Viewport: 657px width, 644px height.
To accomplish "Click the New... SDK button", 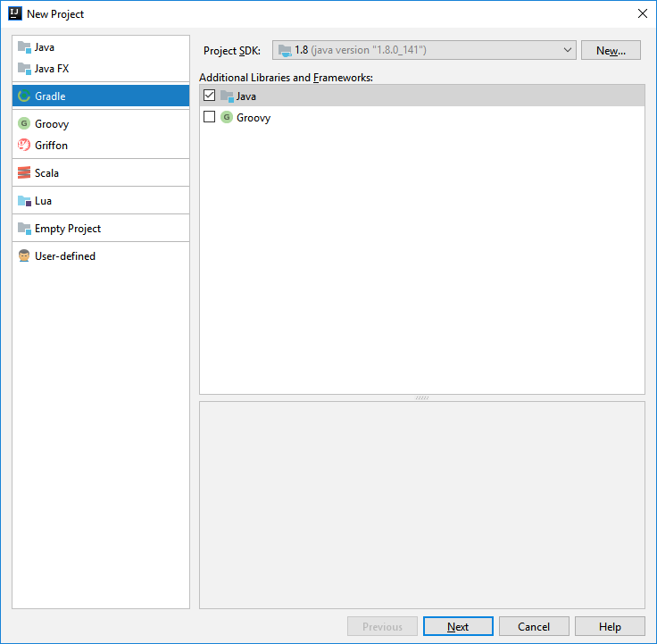I will tap(611, 50).
